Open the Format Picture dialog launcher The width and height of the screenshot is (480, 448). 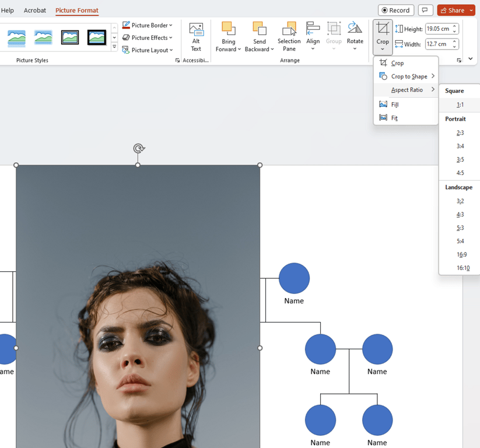pyautogui.click(x=177, y=60)
